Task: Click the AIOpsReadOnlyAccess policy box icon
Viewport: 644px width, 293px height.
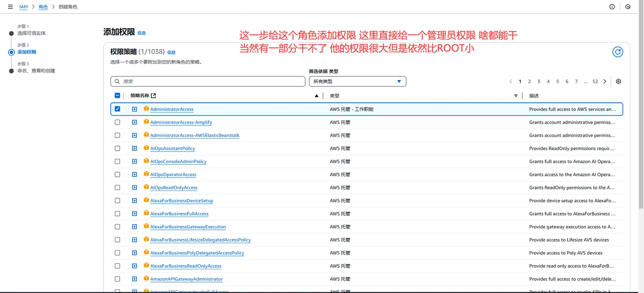Action: 147,187
